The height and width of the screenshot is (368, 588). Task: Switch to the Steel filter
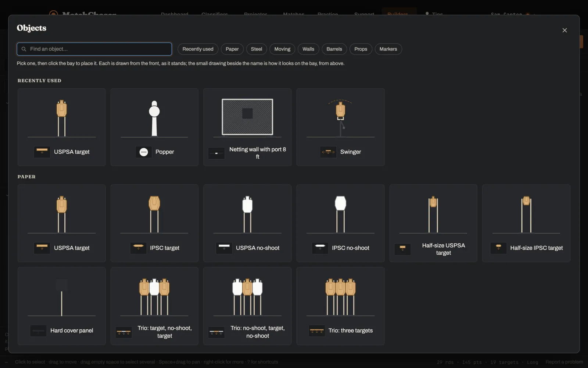pyautogui.click(x=257, y=49)
